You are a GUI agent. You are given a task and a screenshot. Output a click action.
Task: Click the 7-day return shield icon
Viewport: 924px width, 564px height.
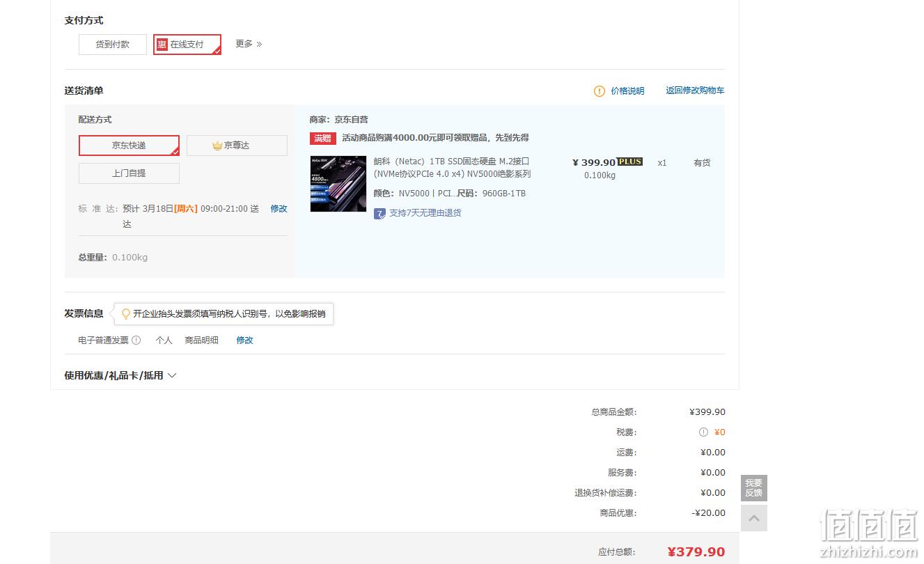click(x=379, y=213)
